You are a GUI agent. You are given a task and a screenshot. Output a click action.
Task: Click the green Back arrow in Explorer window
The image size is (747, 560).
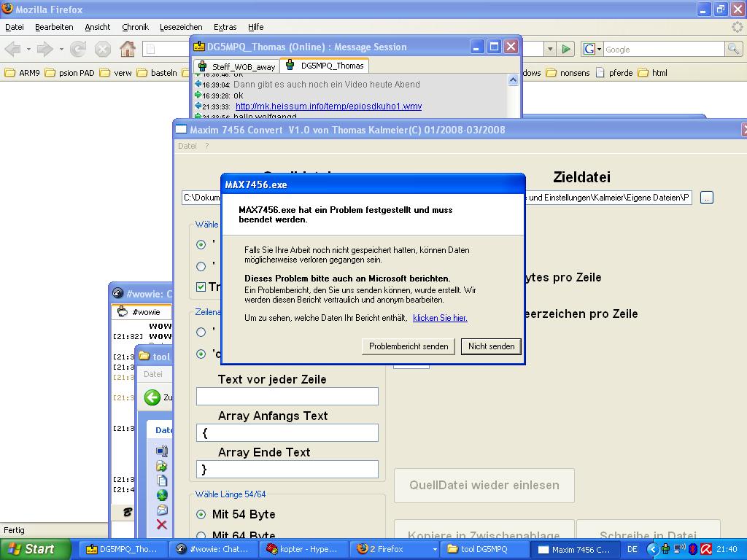[152, 397]
